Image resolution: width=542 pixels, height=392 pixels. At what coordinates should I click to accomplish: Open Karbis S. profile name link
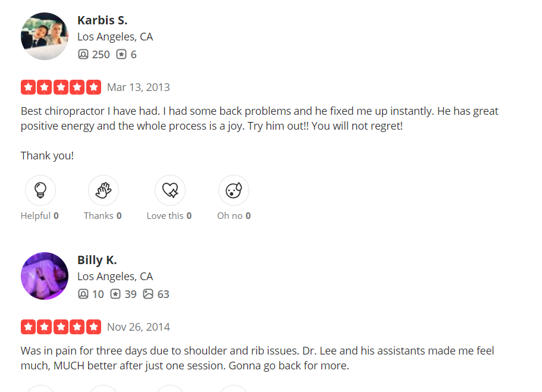(x=102, y=20)
